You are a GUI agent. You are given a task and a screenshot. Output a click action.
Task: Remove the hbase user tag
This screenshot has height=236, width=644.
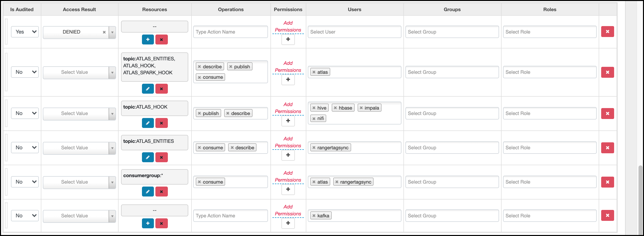(x=335, y=108)
